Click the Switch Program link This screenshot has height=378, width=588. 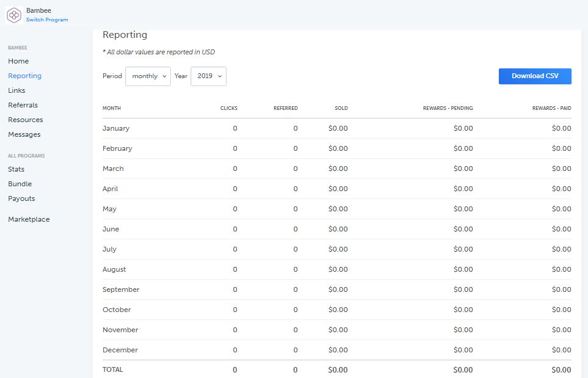pyautogui.click(x=47, y=20)
